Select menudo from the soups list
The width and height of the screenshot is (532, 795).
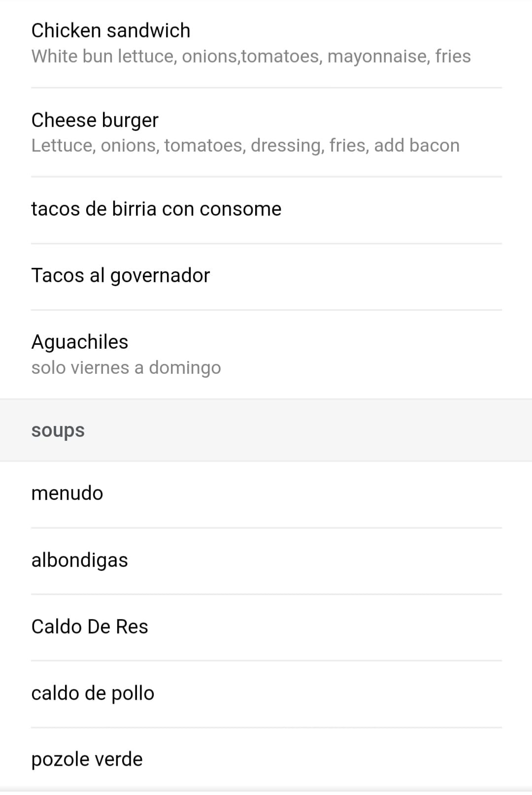tap(67, 494)
